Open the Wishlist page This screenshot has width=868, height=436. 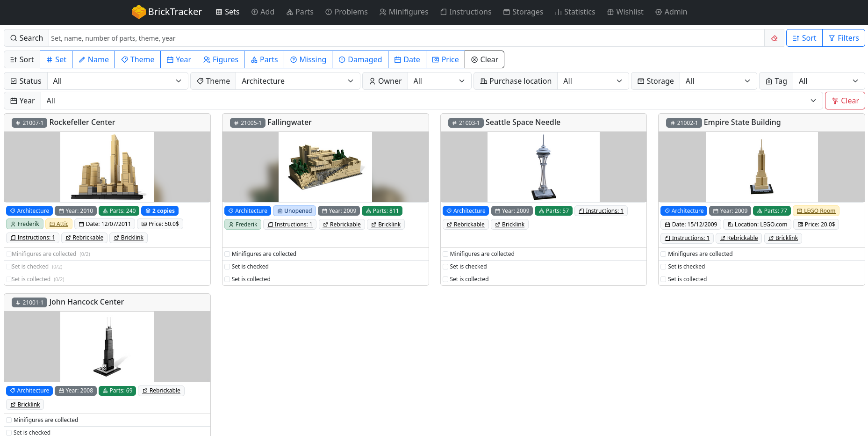pos(625,12)
